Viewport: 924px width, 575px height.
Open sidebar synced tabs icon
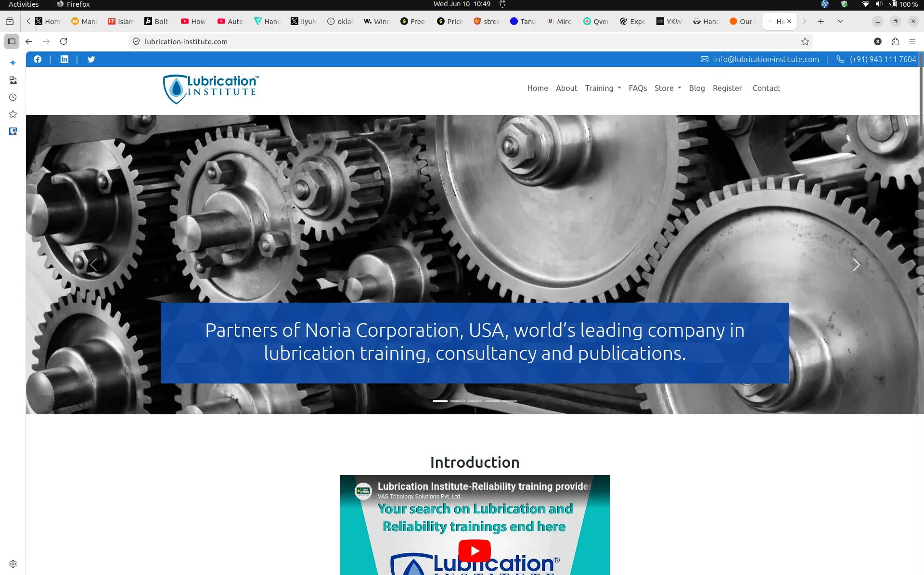pos(13,80)
